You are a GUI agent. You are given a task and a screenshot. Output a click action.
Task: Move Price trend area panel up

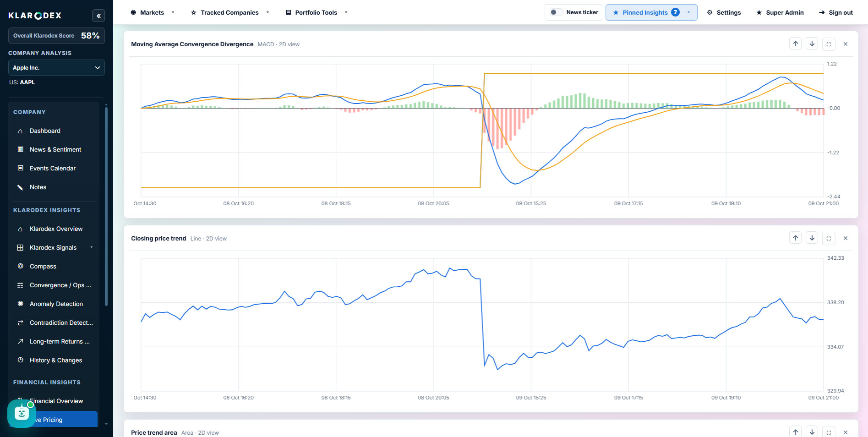pos(796,432)
